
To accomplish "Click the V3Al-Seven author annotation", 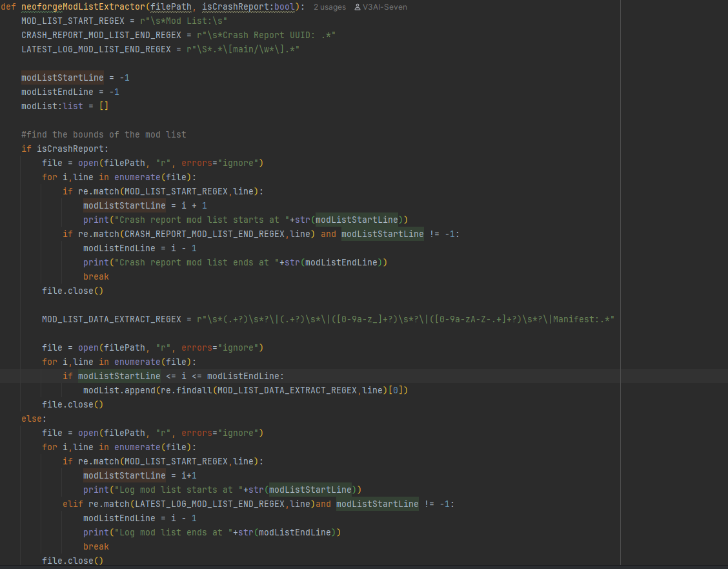I will click(x=385, y=7).
